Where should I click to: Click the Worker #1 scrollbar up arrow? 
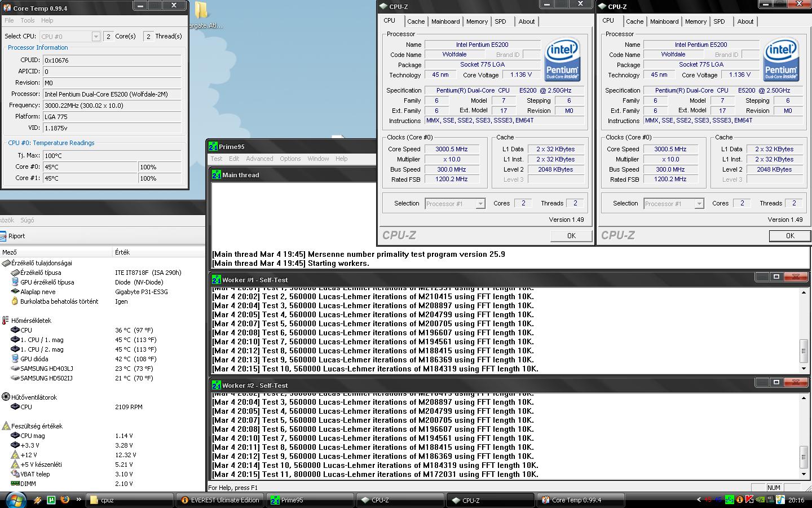(x=804, y=292)
